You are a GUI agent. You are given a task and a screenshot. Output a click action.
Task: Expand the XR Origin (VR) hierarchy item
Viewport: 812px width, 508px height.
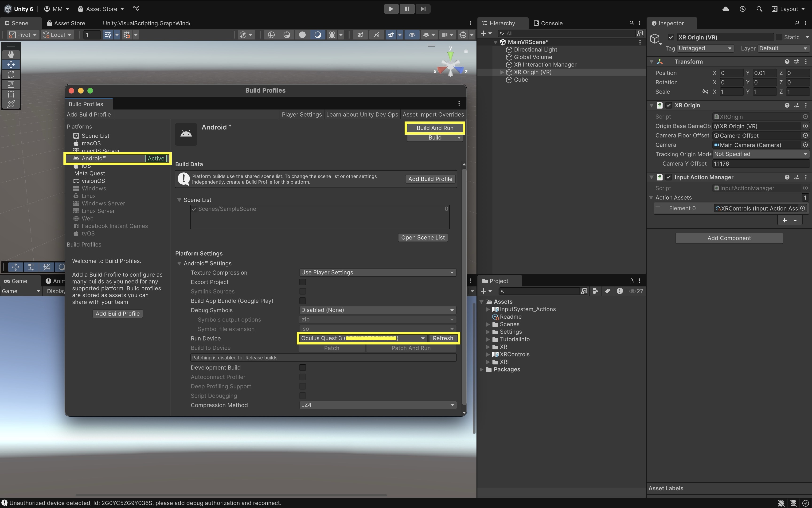[x=502, y=72]
